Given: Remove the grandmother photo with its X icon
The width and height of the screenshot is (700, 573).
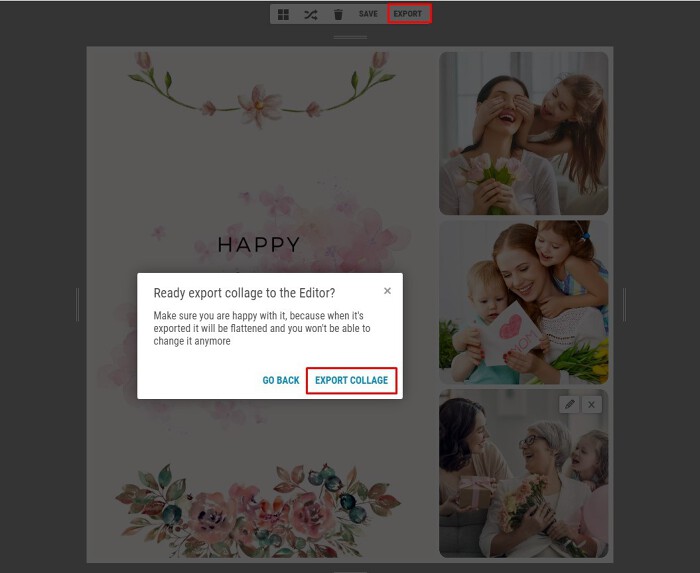Looking at the screenshot, I should pos(592,404).
